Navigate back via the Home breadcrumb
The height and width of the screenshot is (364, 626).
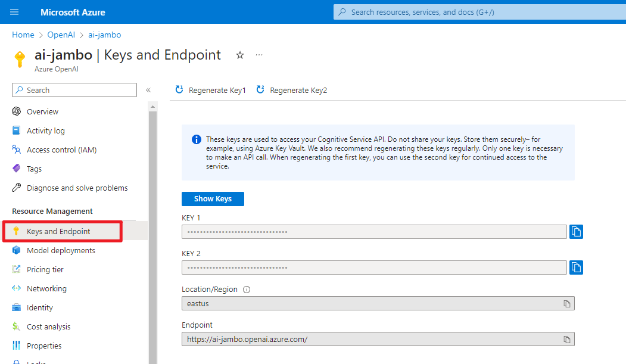(23, 35)
